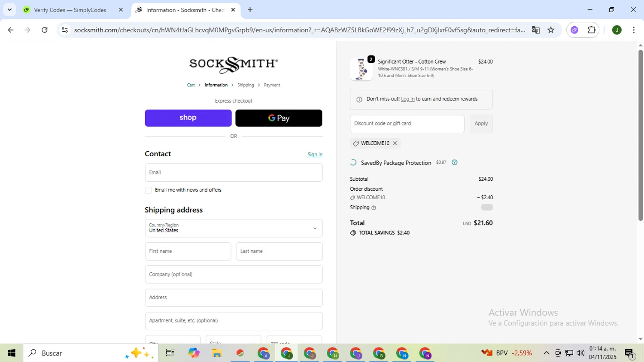The image size is (644, 362).
Task: Click the First name field
Action: (x=188, y=251)
